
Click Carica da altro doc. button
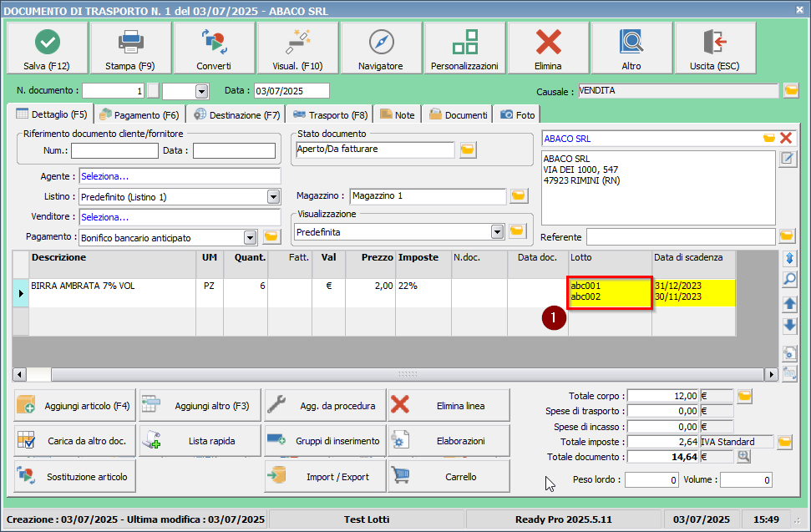click(x=75, y=441)
